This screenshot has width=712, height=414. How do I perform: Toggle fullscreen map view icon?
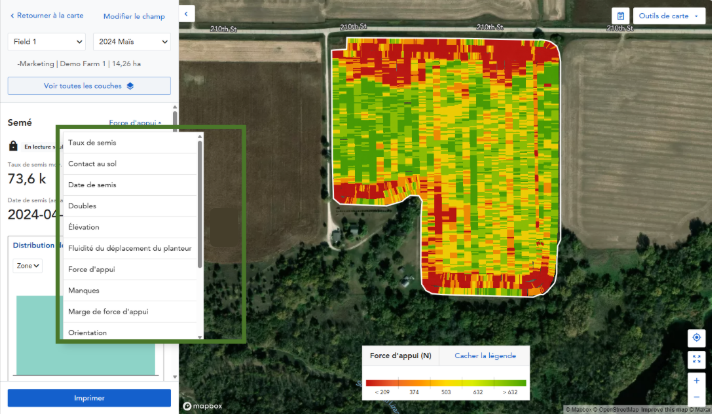pos(696,360)
